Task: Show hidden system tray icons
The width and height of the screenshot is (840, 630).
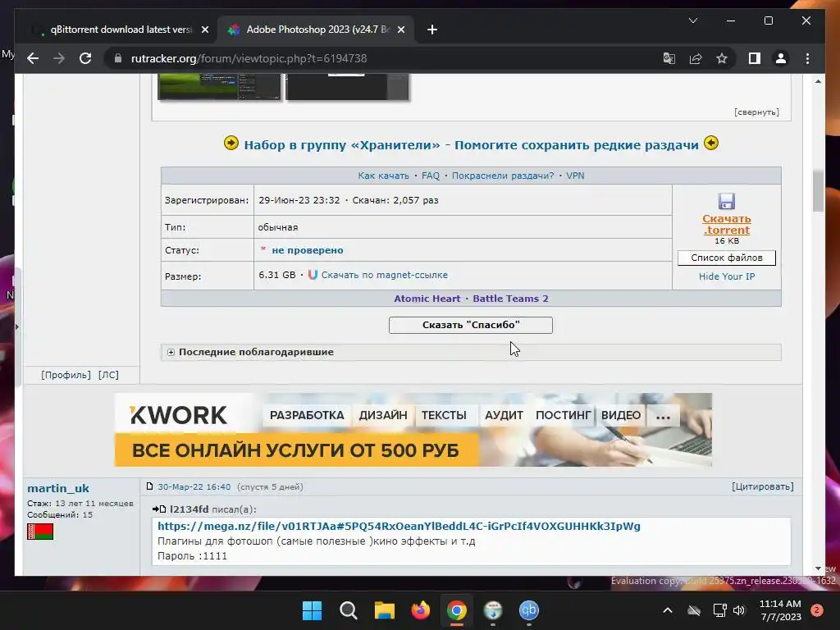Action: click(x=668, y=610)
